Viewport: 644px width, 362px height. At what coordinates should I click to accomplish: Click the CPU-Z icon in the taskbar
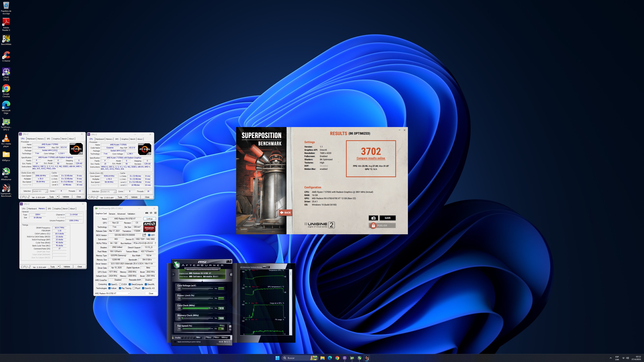(345, 358)
